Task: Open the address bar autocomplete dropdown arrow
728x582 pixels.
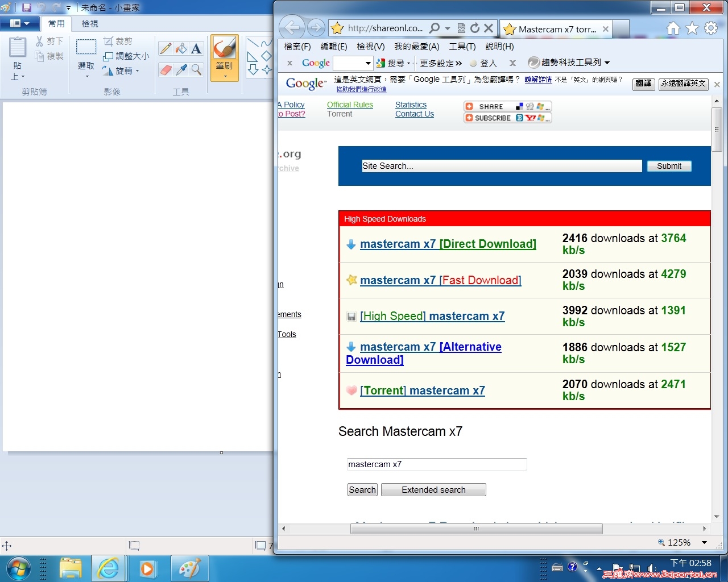Action: (448, 28)
